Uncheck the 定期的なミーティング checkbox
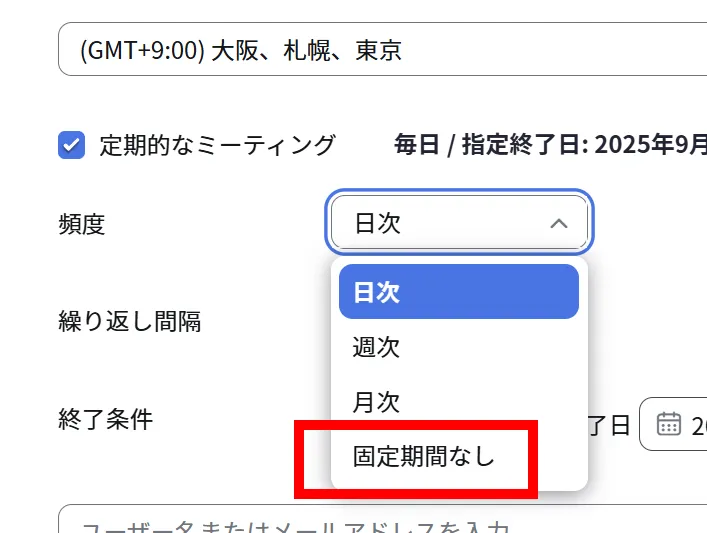The width and height of the screenshot is (707, 533). pos(71,145)
